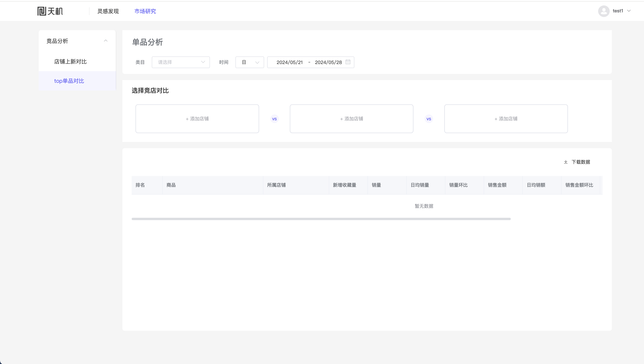The width and height of the screenshot is (644, 364).
Task: Open the test1 account dropdown arrow
Action: [x=629, y=11]
